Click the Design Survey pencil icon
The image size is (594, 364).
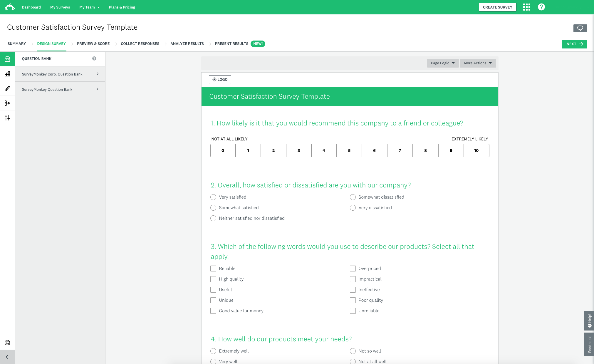(x=7, y=88)
